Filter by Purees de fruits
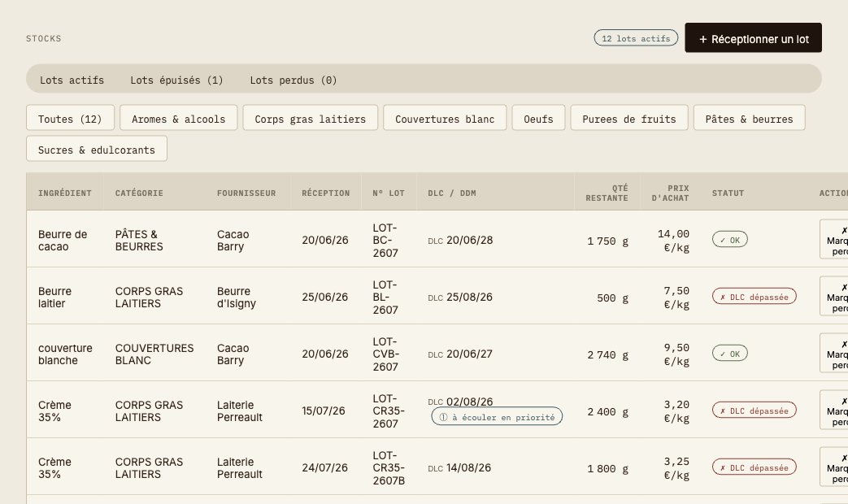Viewport: 848px width, 504px height. tap(629, 118)
